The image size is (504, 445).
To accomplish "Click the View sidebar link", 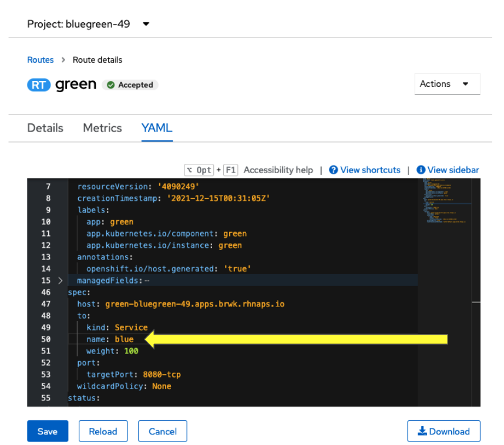I will [x=453, y=170].
